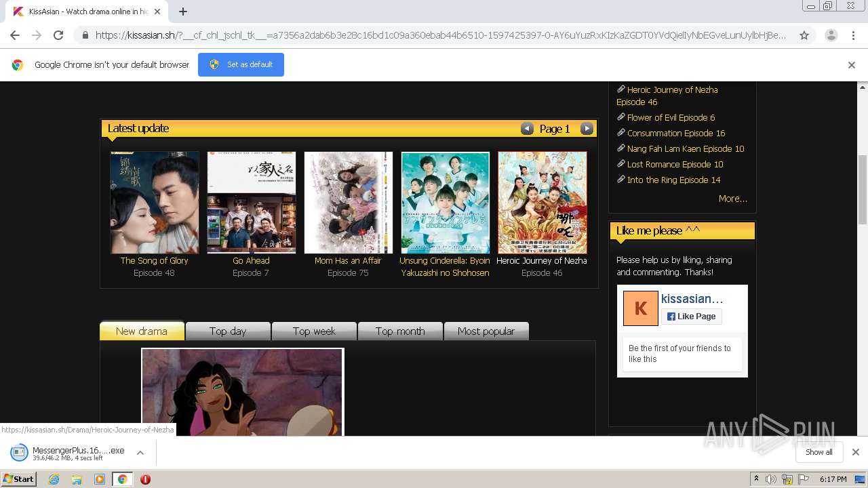868x488 pixels.
Task: Open The Song of Glory link
Action: click(x=155, y=260)
